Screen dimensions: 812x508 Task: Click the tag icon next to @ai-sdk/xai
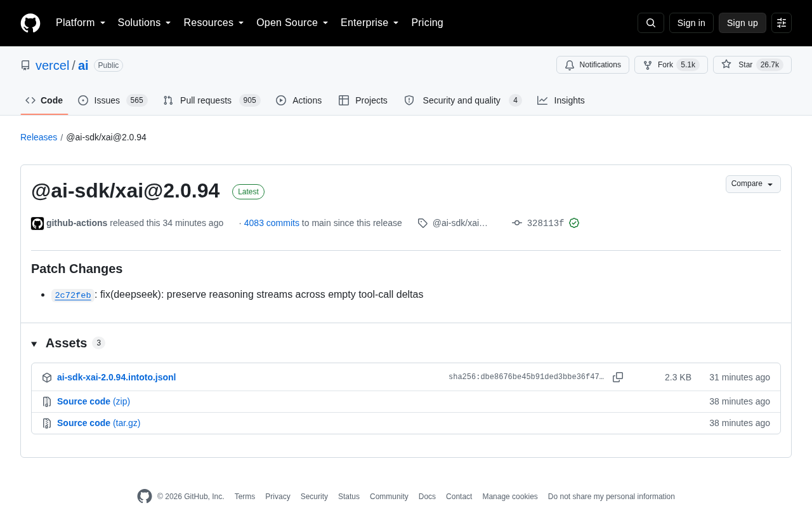(x=422, y=223)
